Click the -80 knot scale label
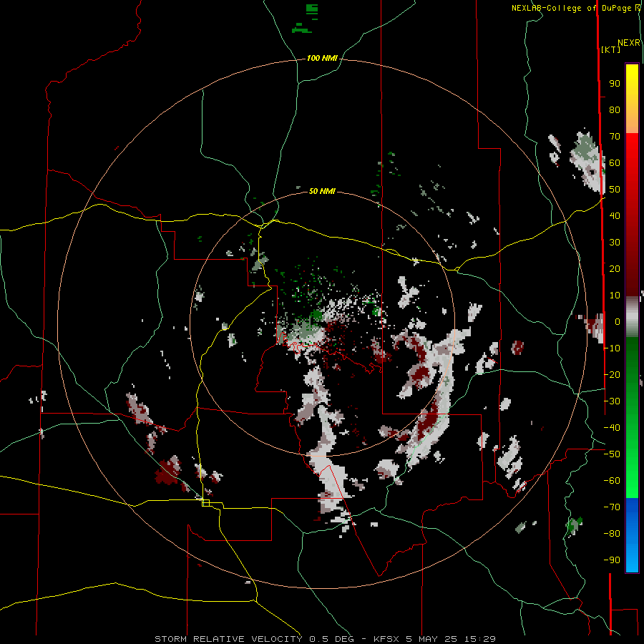This screenshot has width=644, height=644. [x=613, y=534]
